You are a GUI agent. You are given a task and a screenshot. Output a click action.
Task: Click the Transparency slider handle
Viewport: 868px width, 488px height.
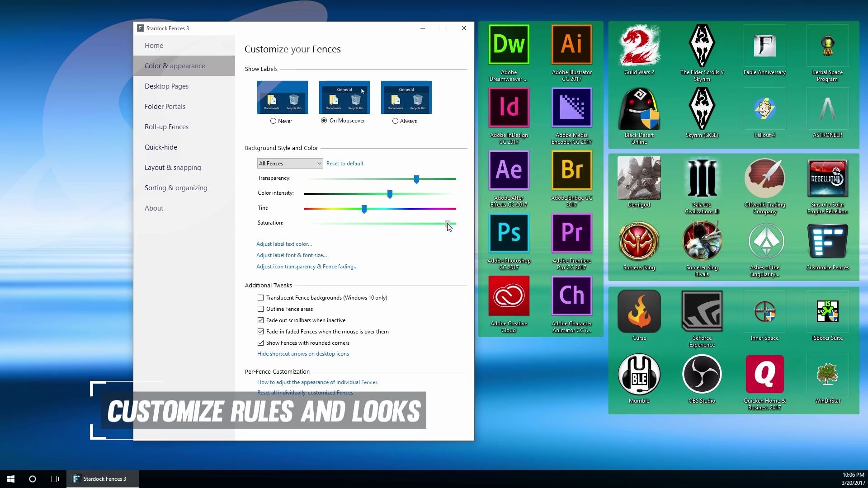coord(416,179)
